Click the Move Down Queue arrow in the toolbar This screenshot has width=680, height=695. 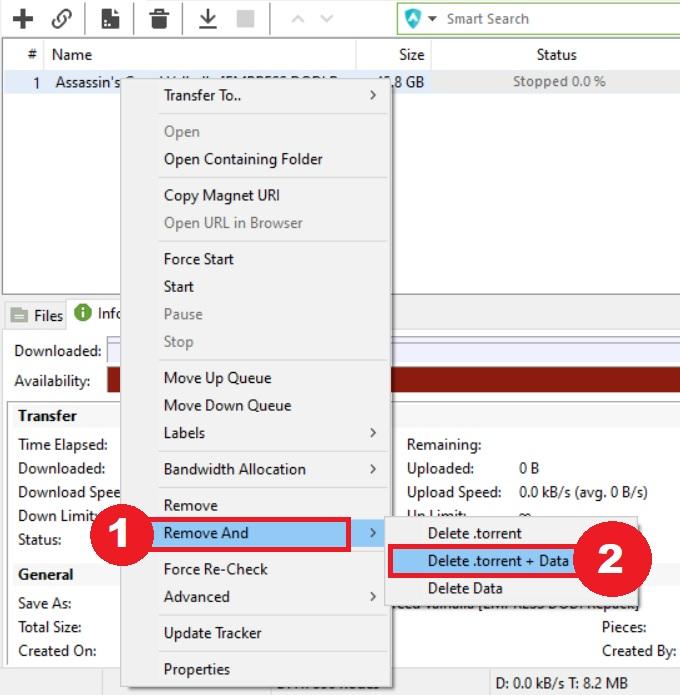coord(327,19)
